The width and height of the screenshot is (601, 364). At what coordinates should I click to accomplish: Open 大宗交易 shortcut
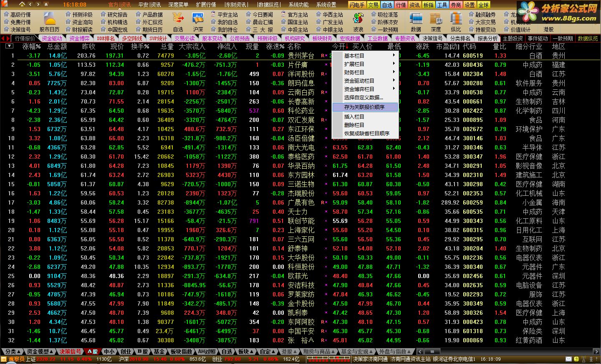click(x=482, y=22)
